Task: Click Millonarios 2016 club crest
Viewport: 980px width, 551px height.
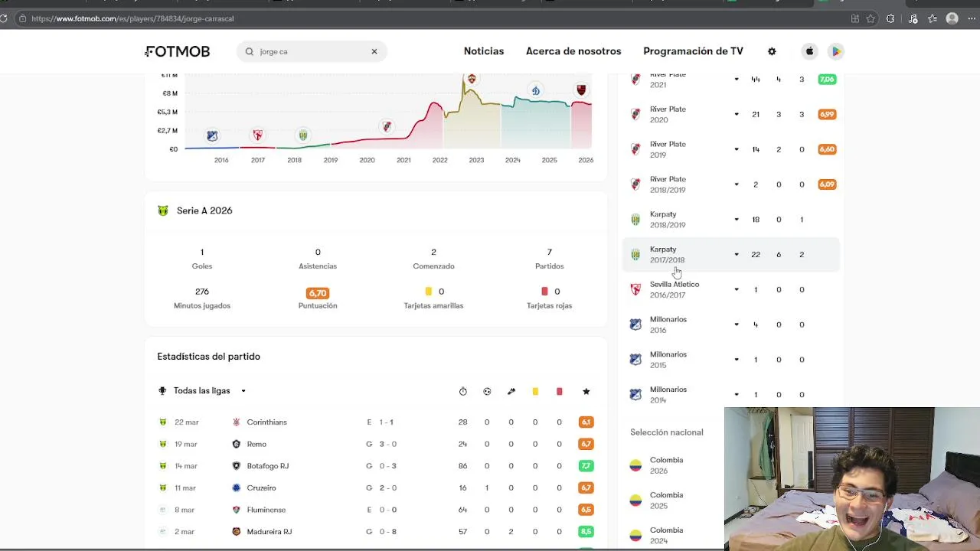Action: tap(635, 324)
